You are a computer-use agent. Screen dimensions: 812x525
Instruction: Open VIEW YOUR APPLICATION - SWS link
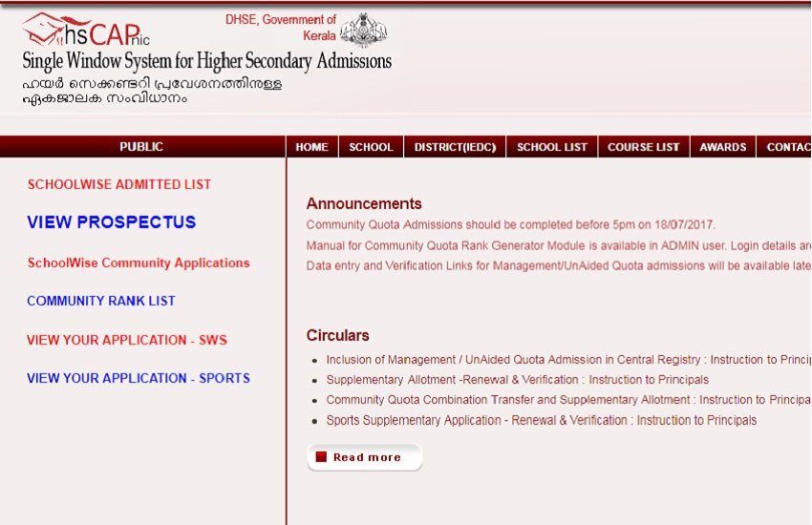(x=127, y=340)
